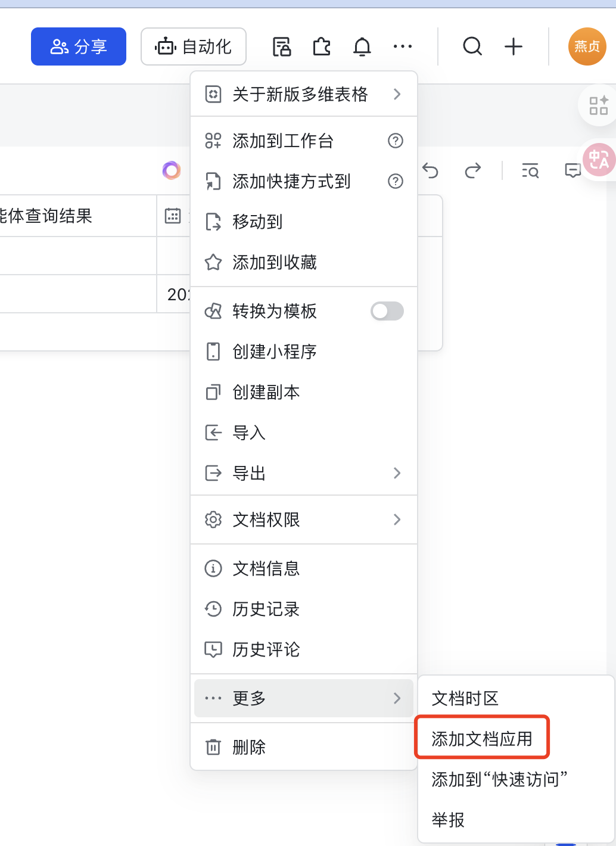Select 文档信息 menu item
The image size is (616, 846).
click(304, 568)
